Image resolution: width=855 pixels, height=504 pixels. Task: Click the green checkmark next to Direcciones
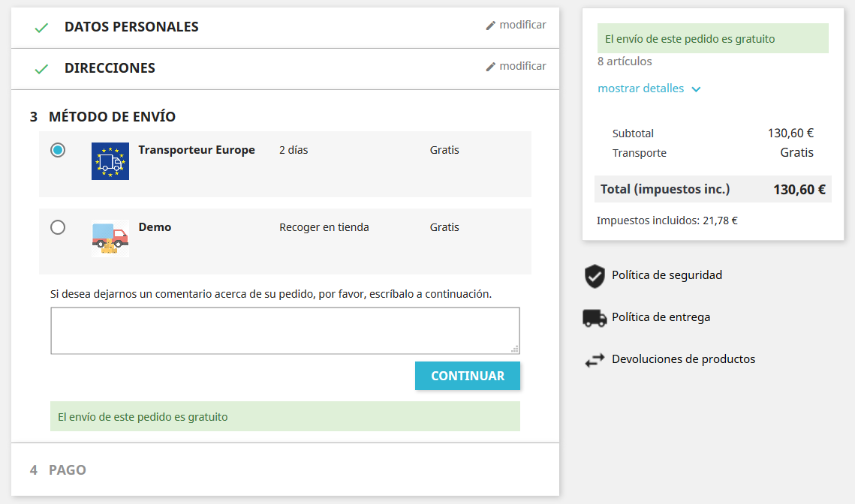coord(41,67)
